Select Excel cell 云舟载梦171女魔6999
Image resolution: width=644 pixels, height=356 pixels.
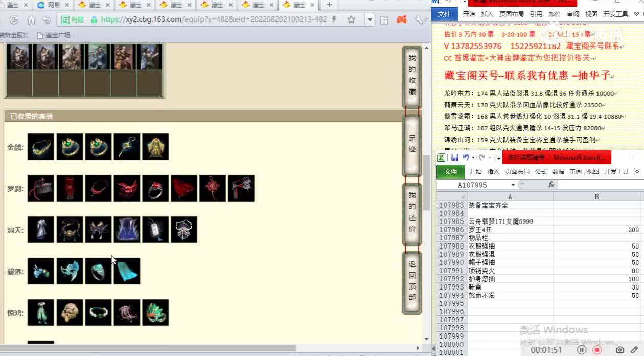[x=510, y=221]
